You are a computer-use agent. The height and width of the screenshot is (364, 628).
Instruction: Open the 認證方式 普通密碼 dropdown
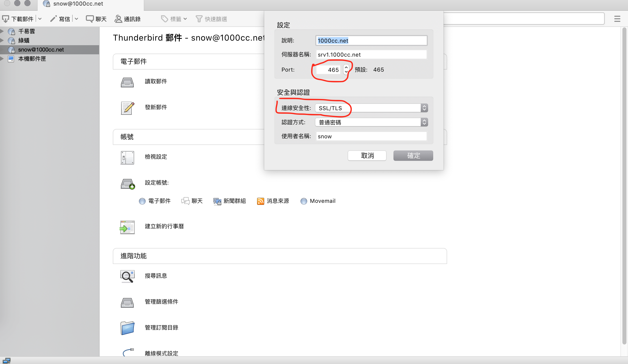371,122
